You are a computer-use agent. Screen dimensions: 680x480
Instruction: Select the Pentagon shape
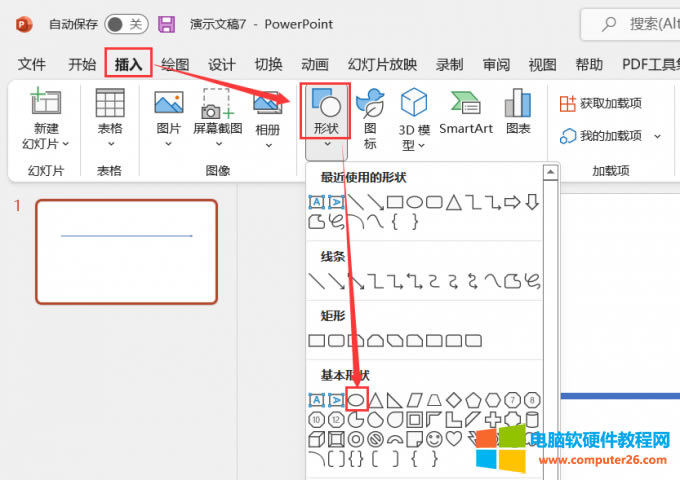[x=473, y=400]
